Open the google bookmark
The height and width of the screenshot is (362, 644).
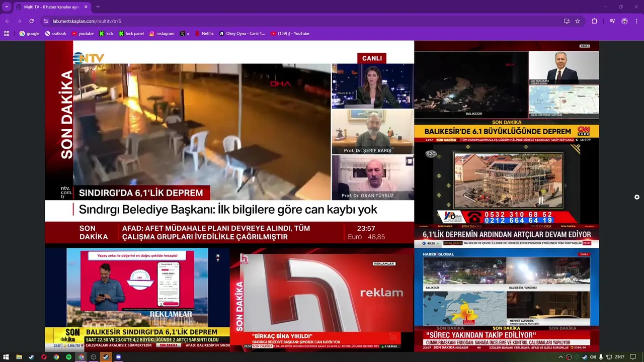click(29, 34)
